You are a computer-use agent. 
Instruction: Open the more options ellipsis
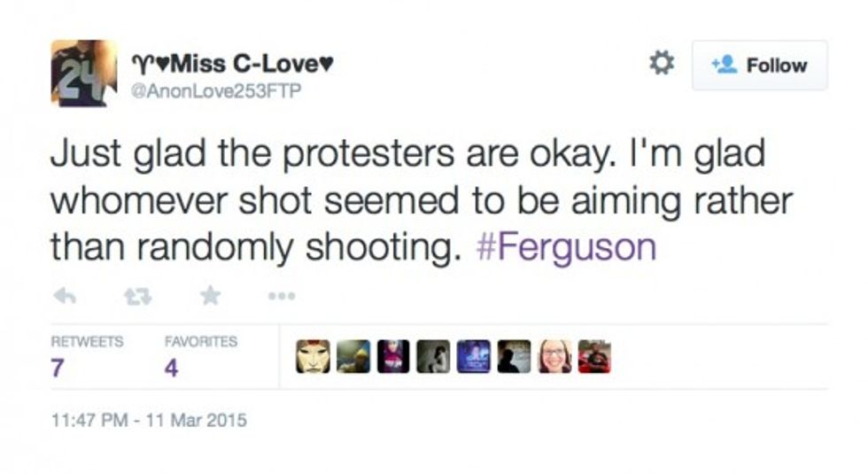282,296
